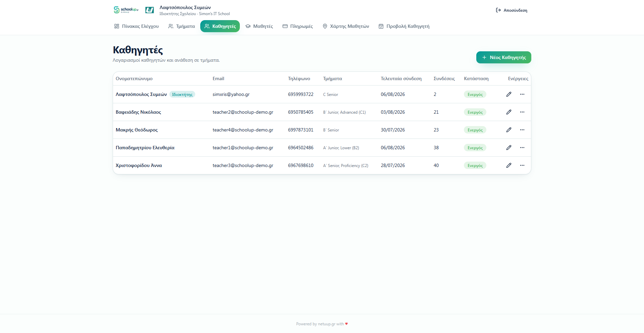644x333 pixels.
Task: Click class cell B' Junior, Advanced (C1)
Action: pos(344,112)
